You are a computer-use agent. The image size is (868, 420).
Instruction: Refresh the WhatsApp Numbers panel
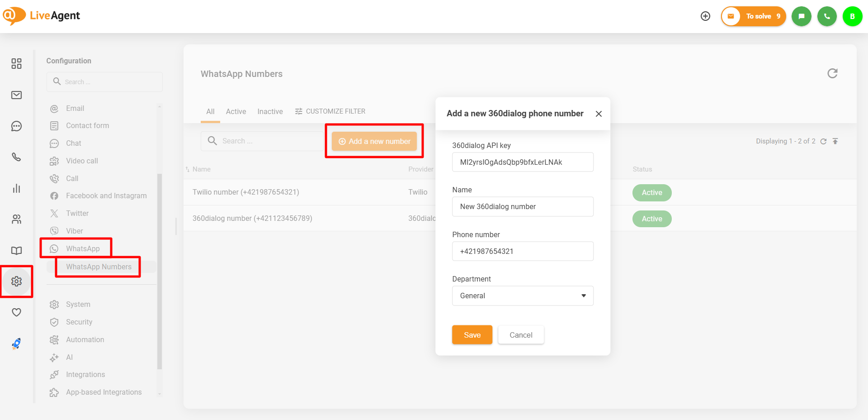(x=832, y=73)
